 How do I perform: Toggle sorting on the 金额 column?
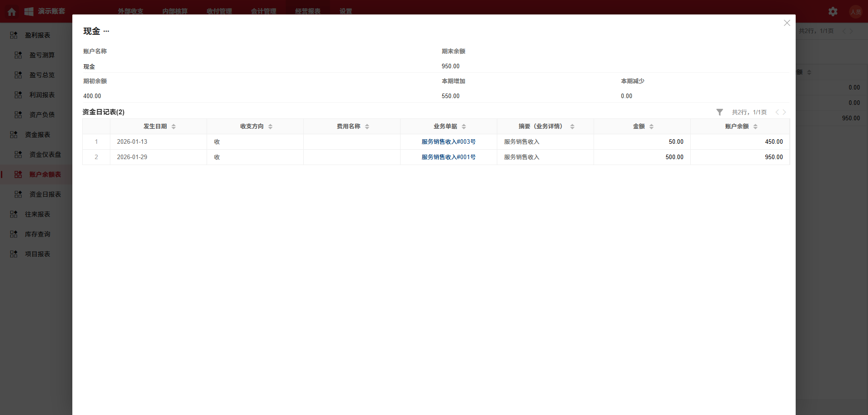click(651, 127)
